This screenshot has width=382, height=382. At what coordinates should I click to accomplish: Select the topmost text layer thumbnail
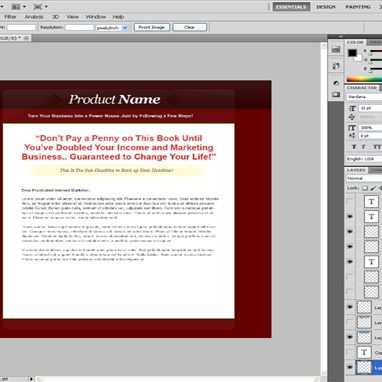(x=371, y=201)
